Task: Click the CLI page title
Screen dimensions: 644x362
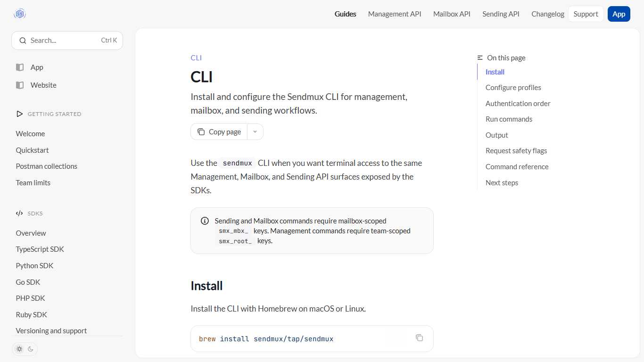Action: (x=202, y=77)
